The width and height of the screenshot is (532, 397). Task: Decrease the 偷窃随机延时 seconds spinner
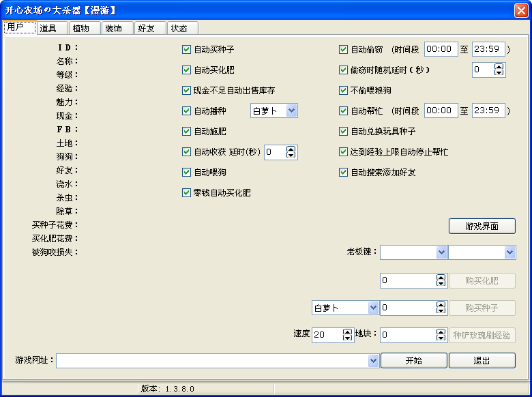(499, 72)
